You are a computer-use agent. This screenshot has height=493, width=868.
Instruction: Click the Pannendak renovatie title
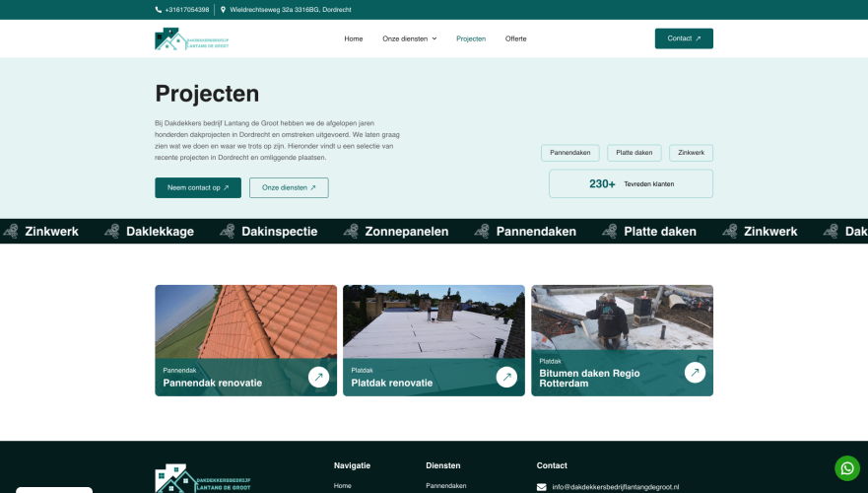click(x=213, y=383)
